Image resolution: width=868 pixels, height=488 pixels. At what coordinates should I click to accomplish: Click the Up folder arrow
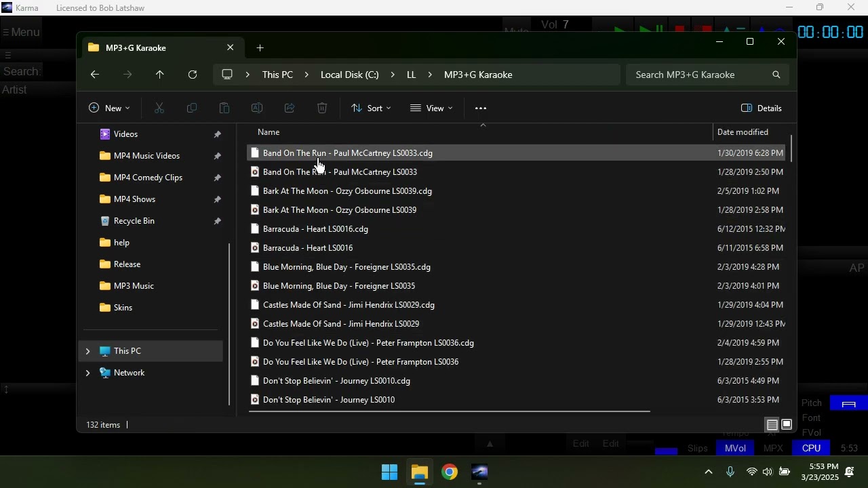[160, 75]
